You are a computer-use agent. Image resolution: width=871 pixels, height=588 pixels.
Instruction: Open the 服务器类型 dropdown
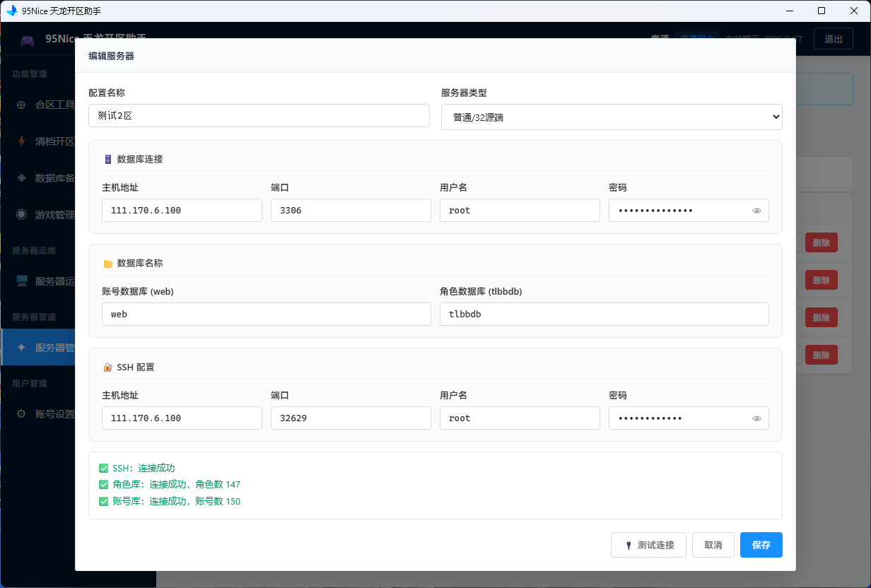click(x=612, y=117)
